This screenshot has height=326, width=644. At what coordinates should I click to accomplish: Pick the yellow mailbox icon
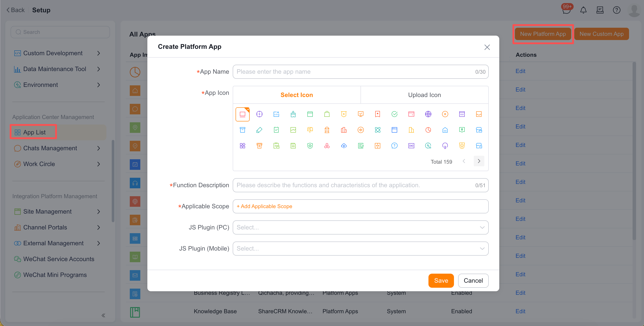click(x=310, y=130)
